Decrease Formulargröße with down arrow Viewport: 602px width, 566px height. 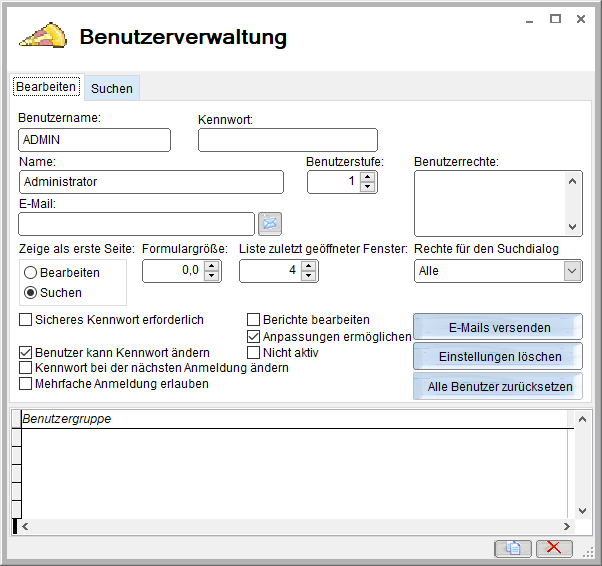pos(211,276)
